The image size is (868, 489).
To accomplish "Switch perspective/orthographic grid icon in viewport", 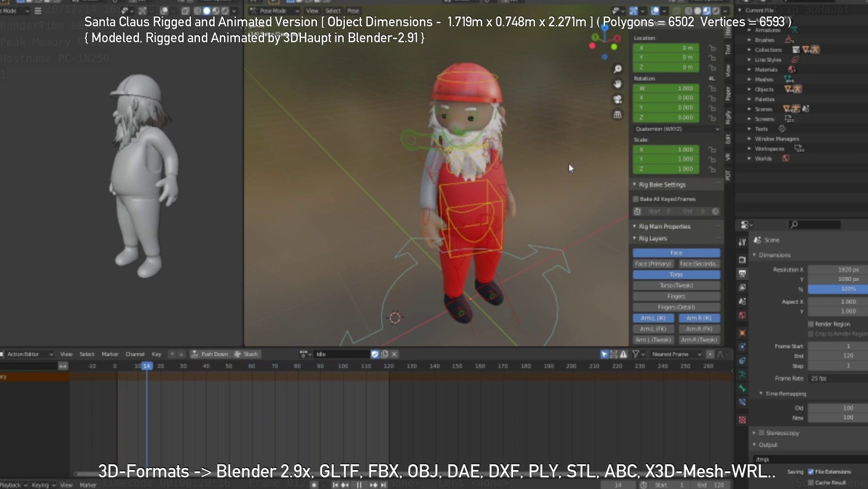I will [618, 115].
